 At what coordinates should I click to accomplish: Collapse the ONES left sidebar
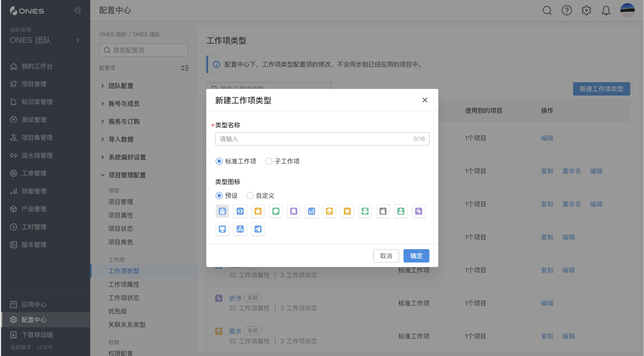[78, 11]
